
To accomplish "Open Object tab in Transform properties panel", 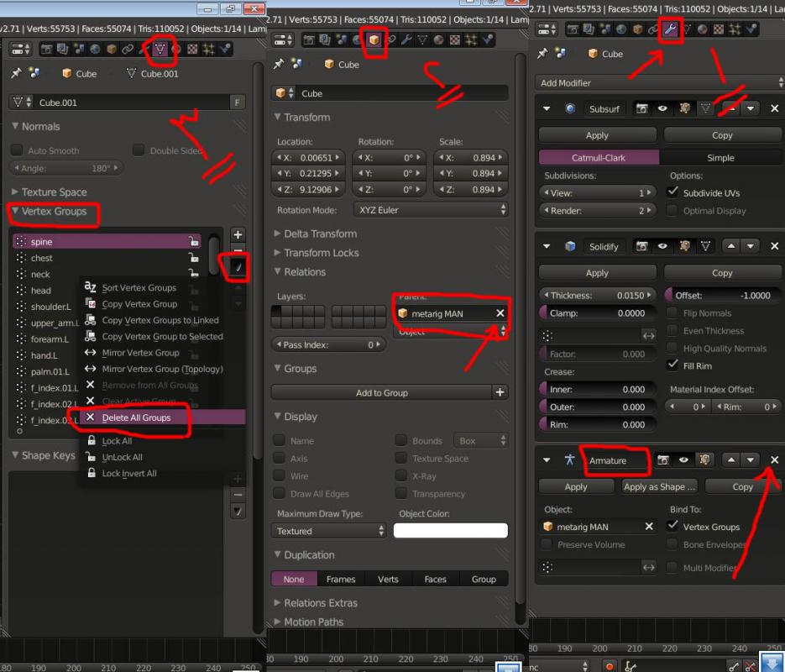I will coord(374,39).
